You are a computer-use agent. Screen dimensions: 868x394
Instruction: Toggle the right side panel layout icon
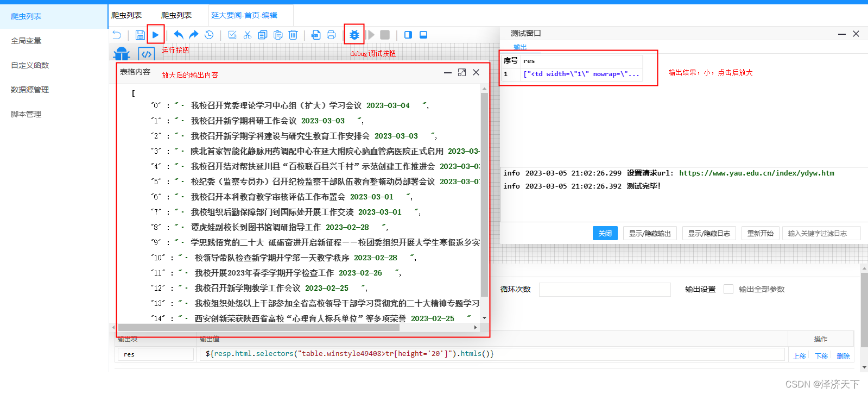[x=408, y=35]
